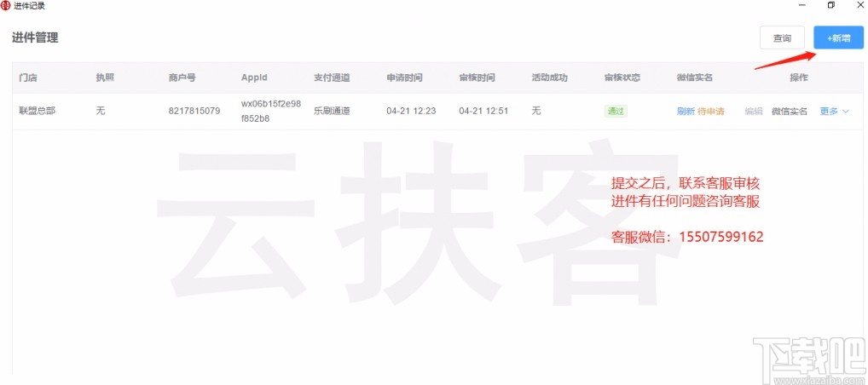Image resolution: width=868 pixels, height=385 pixels.
Task: Click the 执照 column header
Action: [105, 78]
